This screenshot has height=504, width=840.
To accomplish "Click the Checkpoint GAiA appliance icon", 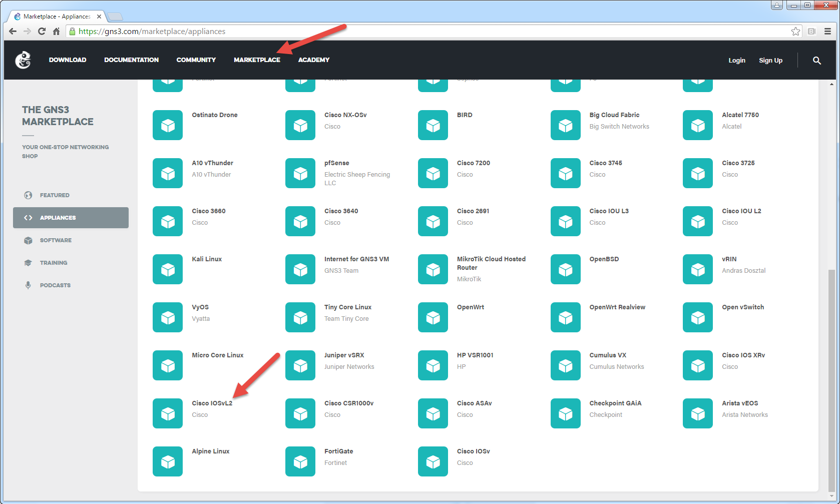I will tap(566, 413).
